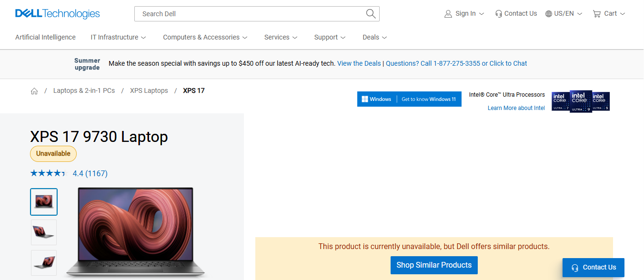Click the Shop Similar Products button
This screenshot has width=644, height=280.
coord(433,265)
